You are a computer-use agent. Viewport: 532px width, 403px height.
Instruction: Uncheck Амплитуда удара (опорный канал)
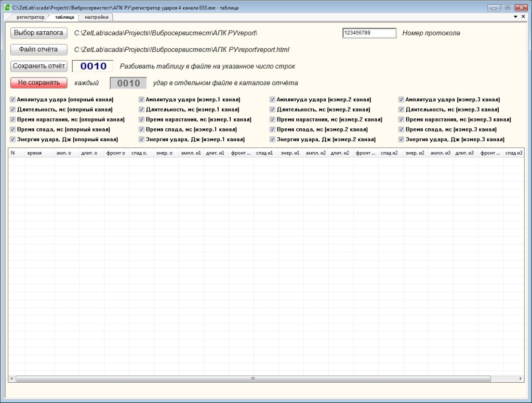point(12,99)
